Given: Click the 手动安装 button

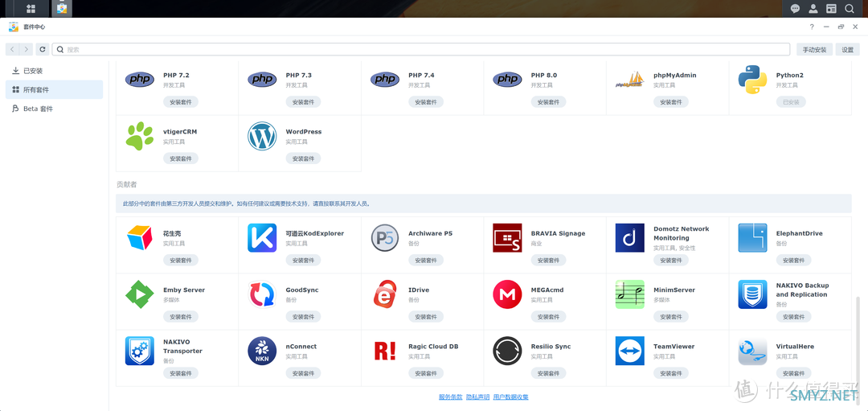Looking at the screenshot, I should 814,49.
